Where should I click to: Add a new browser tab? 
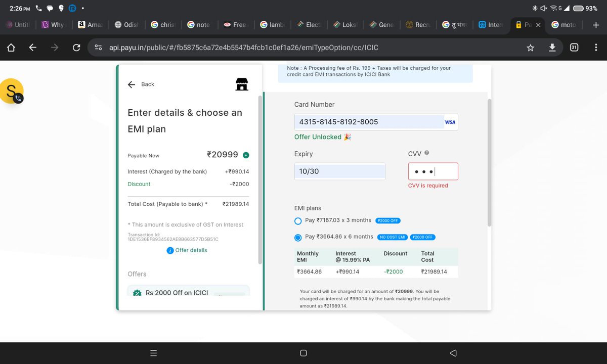(x=595, y=24)
